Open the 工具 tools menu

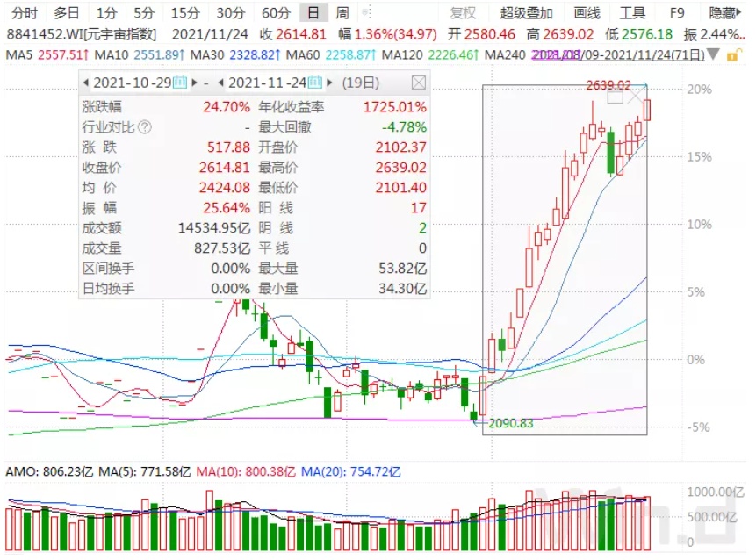(x=632, y=13)
